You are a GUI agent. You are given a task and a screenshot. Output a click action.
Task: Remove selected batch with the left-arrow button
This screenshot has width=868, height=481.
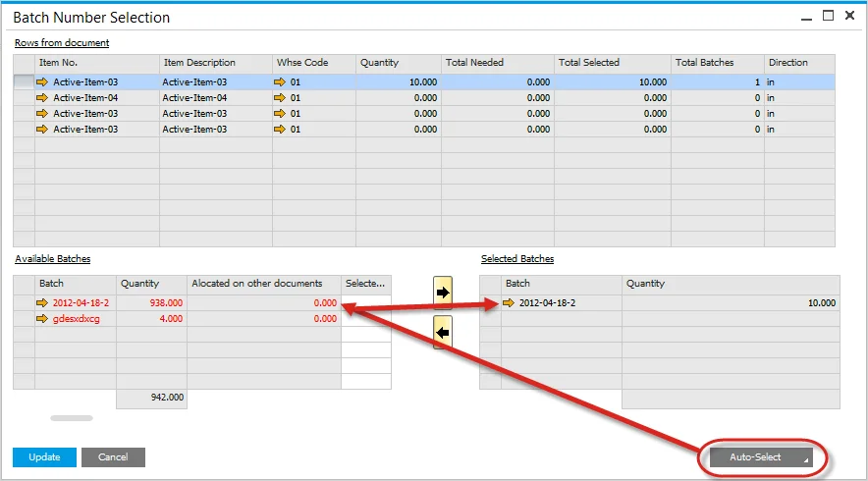[x=442, y=333]
